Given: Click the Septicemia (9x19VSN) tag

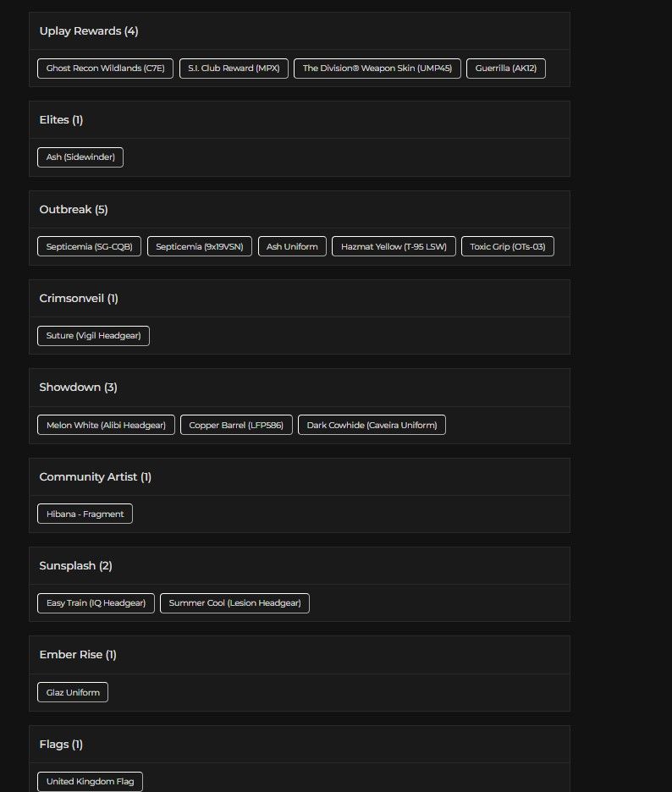Looking at the screenshot, I should pos(199,247).
